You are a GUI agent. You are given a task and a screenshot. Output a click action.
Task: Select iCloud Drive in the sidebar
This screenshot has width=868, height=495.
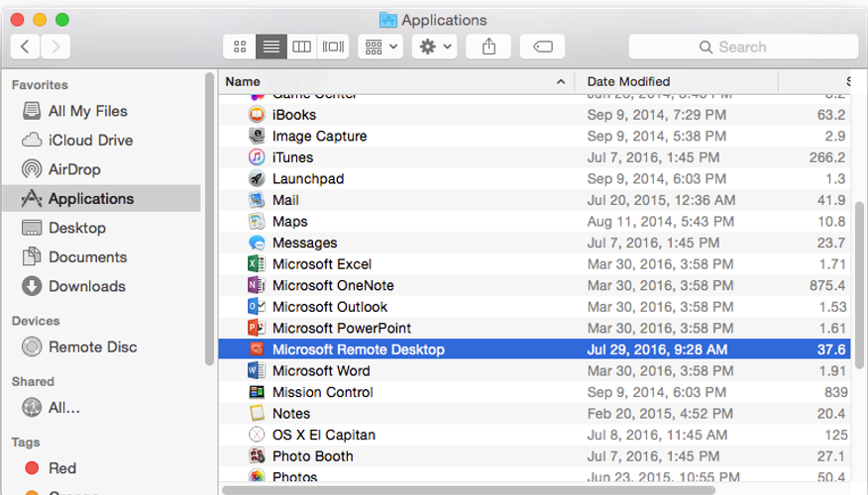(90, 141)
